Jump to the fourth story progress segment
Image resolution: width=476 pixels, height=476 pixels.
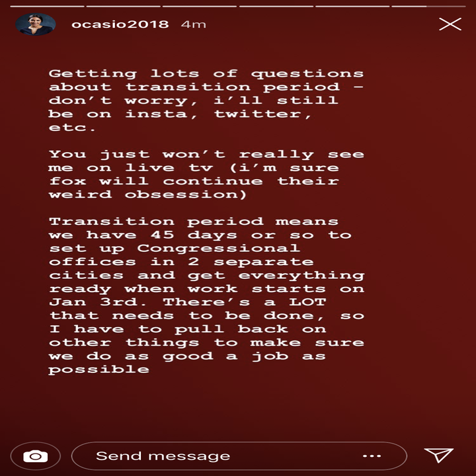coord(276,6)
